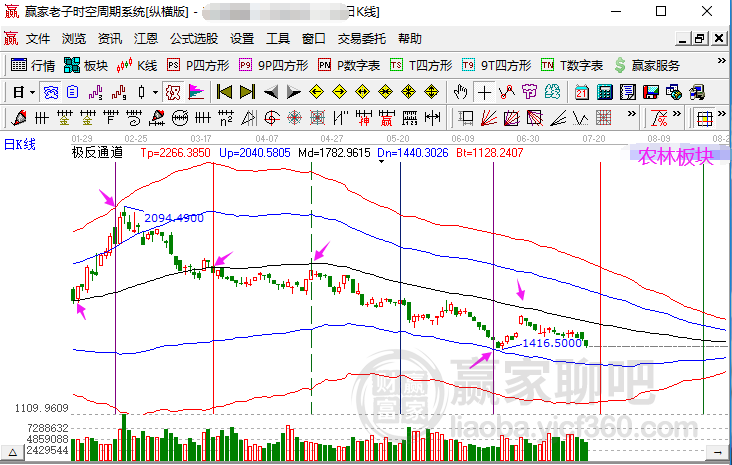Open the 交易委托 menu
Screen dimensions: 732x465
(362, 39)
